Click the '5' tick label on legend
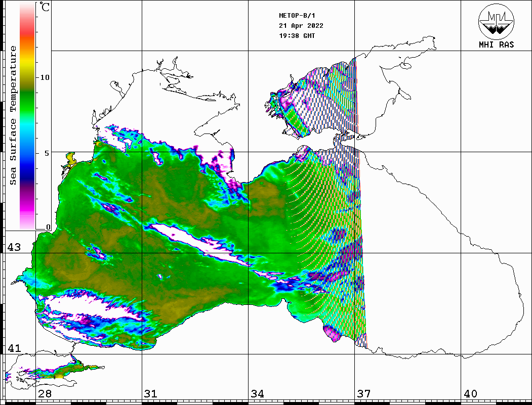The height and width of the screenshot is (405, 532). pyautogui.click(x=47, y=153)
